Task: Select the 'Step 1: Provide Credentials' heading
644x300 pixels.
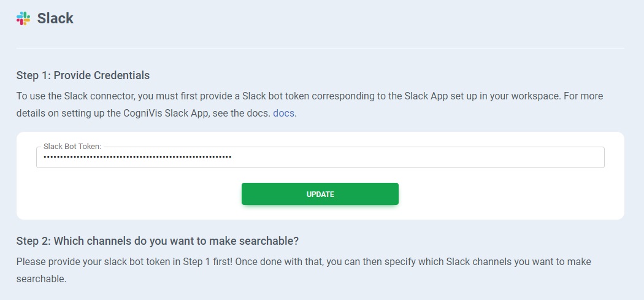Action: coord(83,75)
